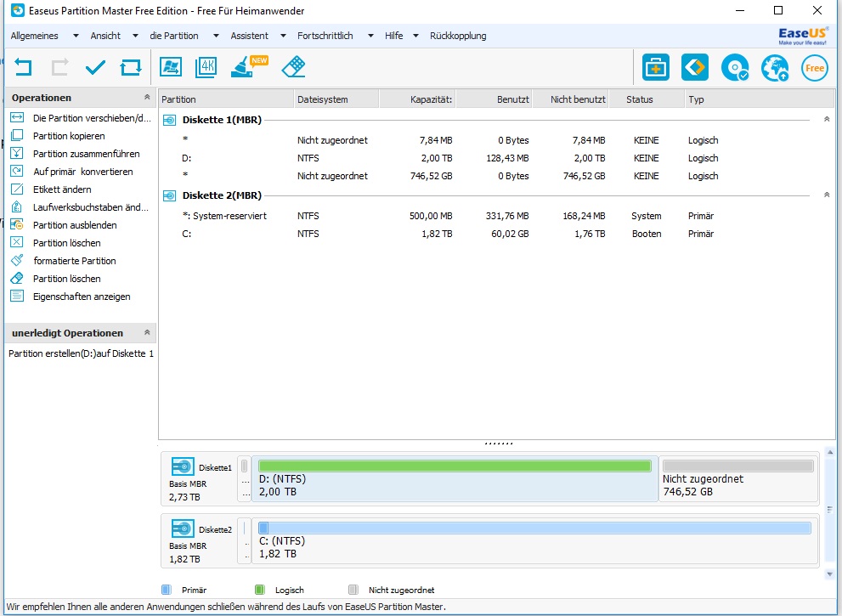This screenshot has height=616, width=842.
Task: Open the die Partition menu
Action: point(174,36)
